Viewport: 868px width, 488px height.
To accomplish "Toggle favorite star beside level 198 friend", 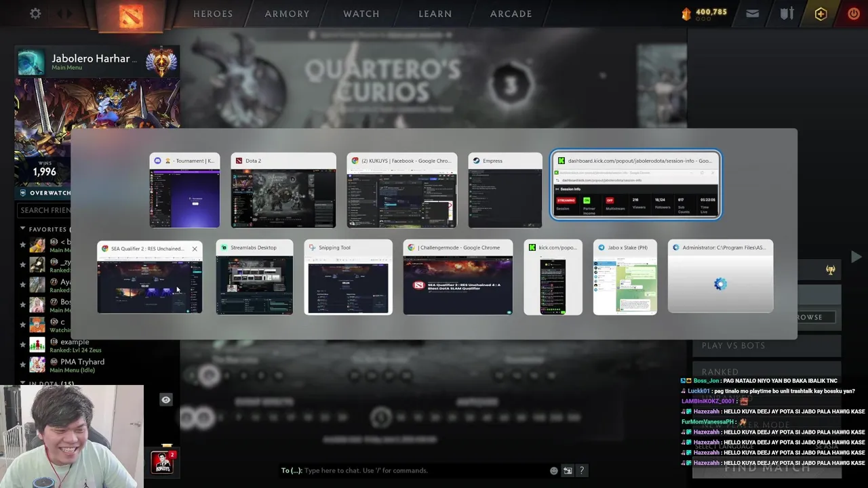I will (x=22, y=264).
